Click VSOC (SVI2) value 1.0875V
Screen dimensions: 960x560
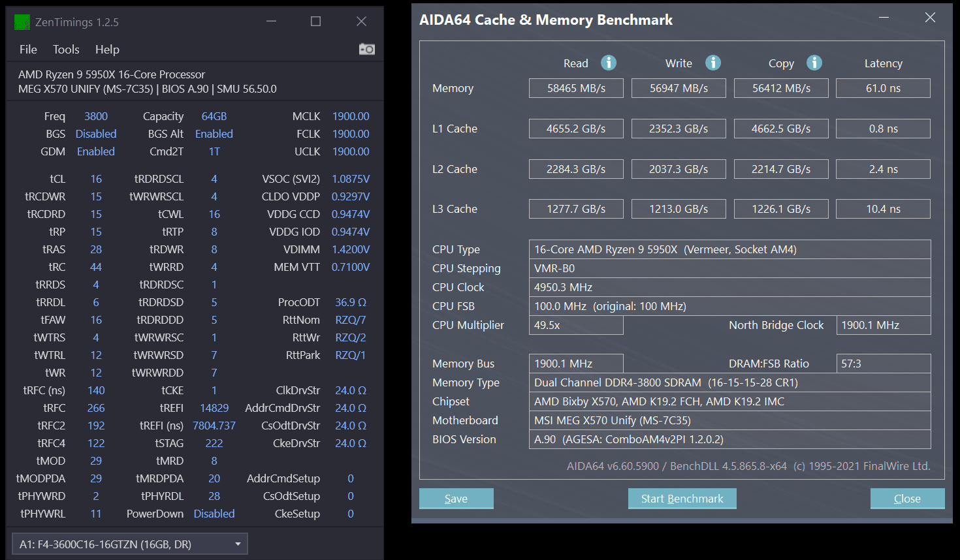(x=351, y=179)
